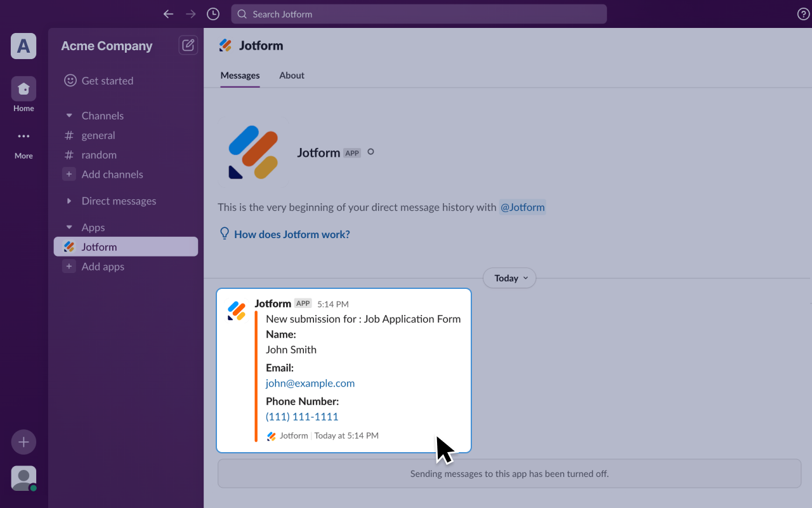
Task: Click the Jotform name beside the big logo
Action: tap(318, 153)
